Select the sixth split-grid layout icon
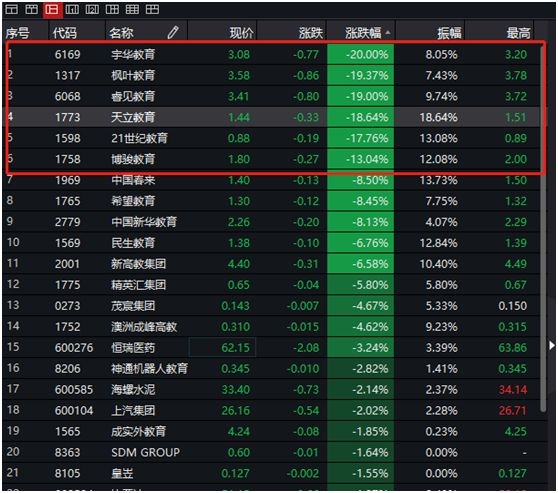This screenshot has width=558, height=493. coord(112,9)
